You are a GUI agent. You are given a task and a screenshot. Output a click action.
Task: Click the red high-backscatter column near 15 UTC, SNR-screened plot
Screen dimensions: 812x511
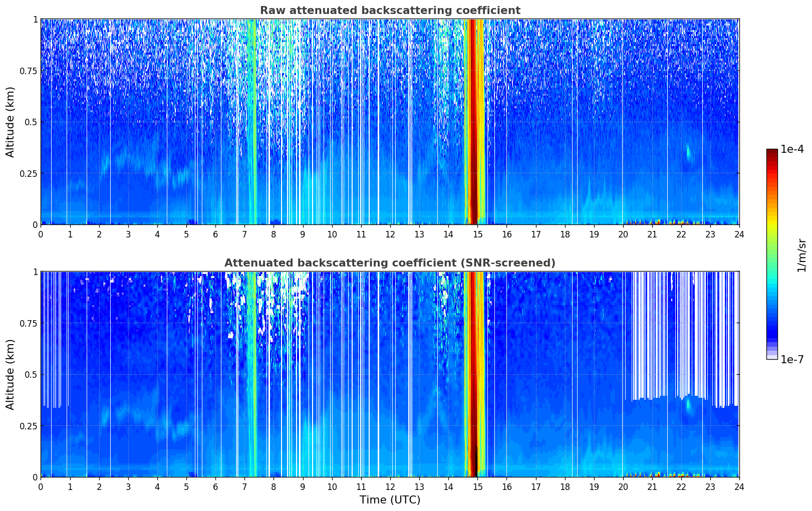(x=473, y=374)
